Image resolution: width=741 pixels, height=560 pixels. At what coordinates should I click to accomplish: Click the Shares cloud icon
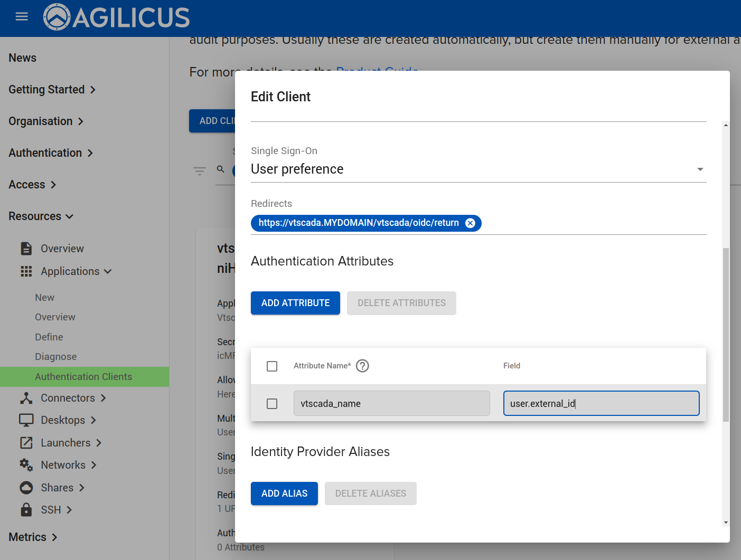click(26, 488)
